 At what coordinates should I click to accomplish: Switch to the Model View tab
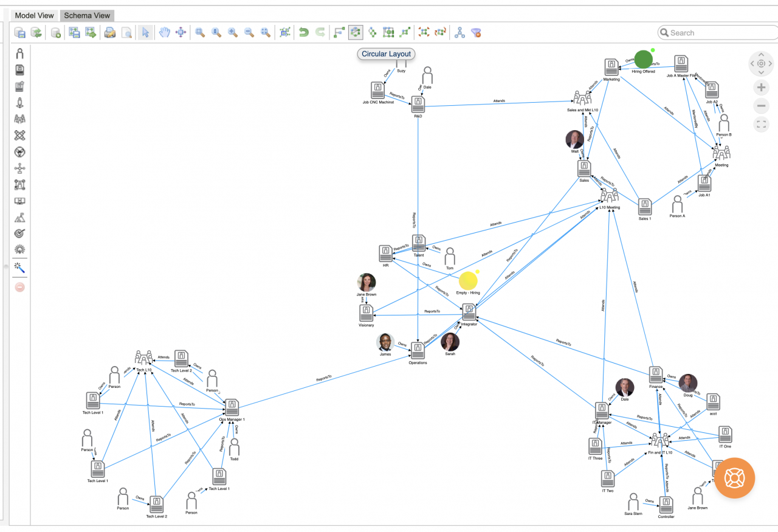(33, 15)
